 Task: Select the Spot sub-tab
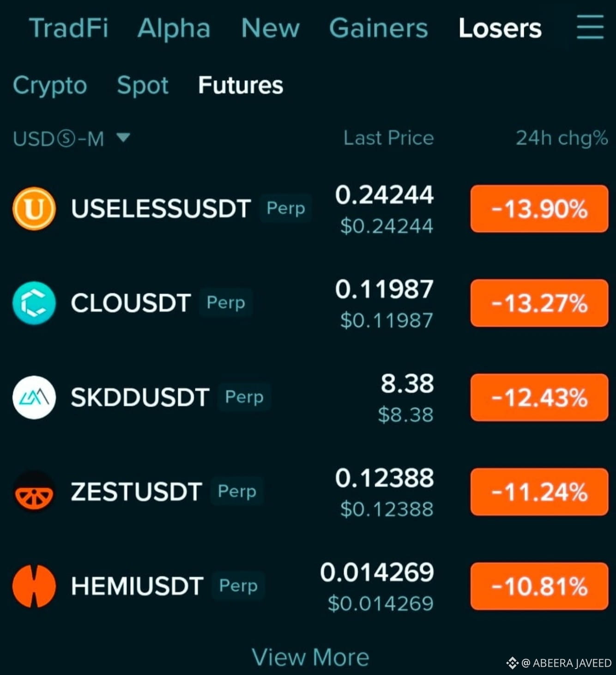coord(143,85)
